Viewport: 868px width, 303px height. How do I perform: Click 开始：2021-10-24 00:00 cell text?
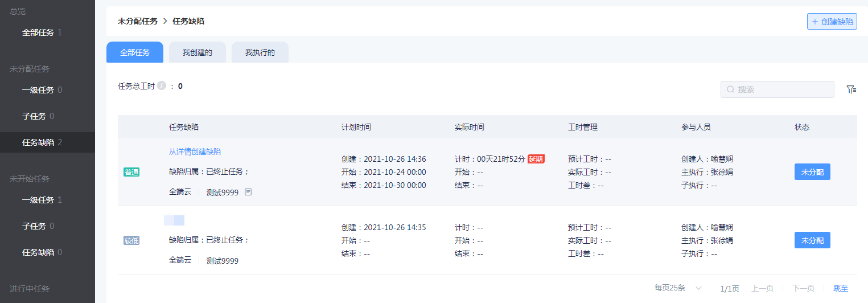(x=384, y=172)
